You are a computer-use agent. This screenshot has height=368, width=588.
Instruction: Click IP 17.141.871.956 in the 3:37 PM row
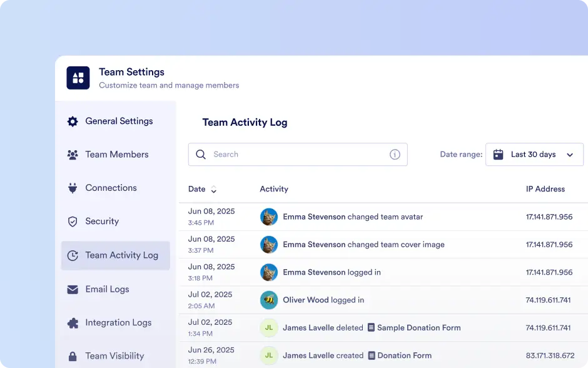pyautogui.click(x=549, y=245)
